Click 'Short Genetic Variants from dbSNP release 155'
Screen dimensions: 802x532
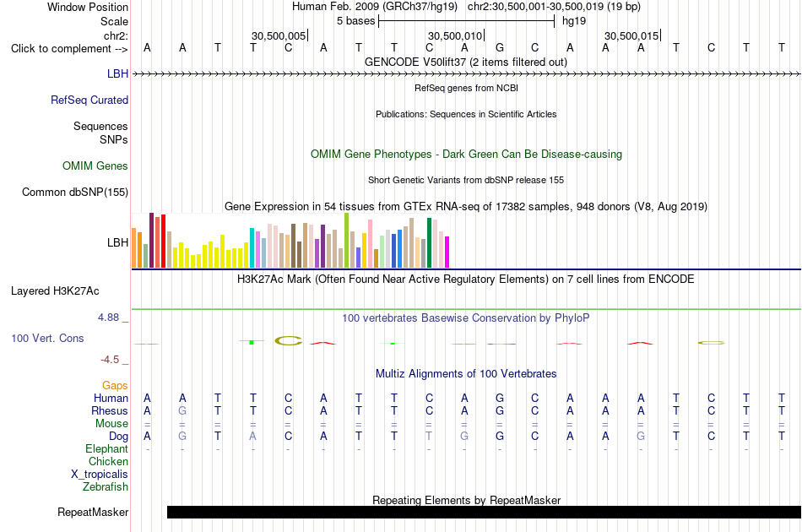466,180
